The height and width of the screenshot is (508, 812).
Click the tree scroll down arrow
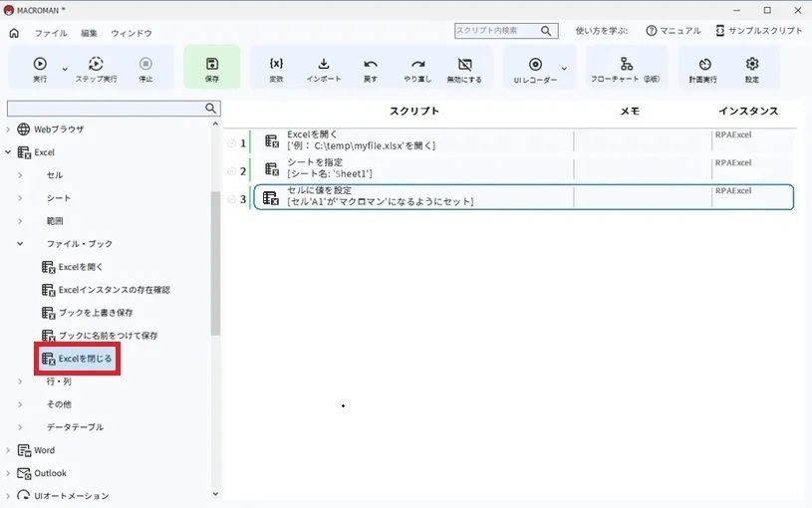click(215, 494)
